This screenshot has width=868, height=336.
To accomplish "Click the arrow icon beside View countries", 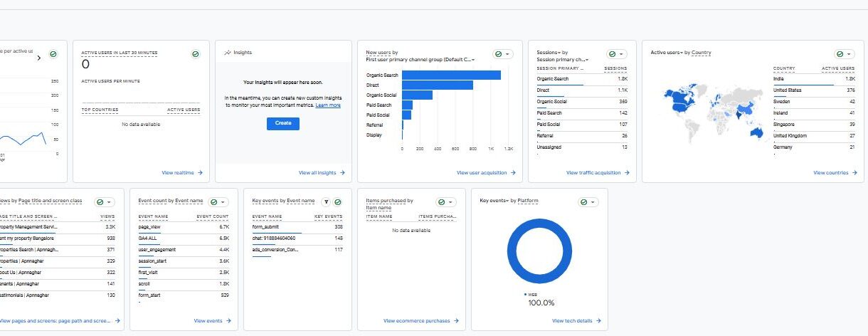I will [852, 173].
